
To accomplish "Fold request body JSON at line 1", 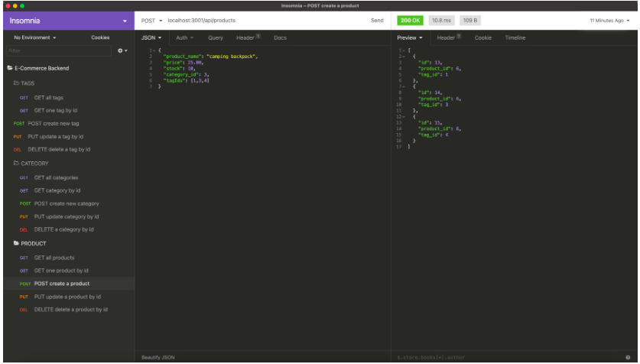I will [154, 50].
